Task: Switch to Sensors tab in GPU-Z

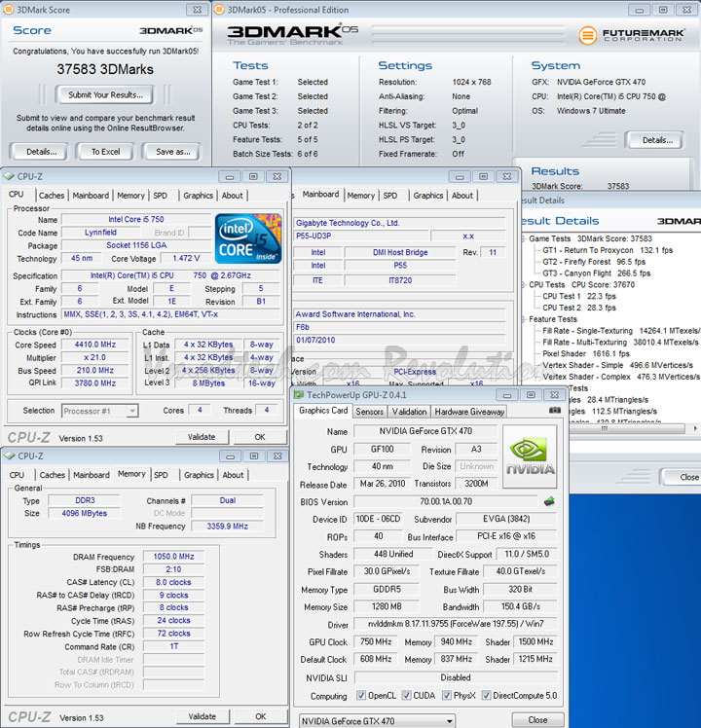Action: tap(370, 412)
